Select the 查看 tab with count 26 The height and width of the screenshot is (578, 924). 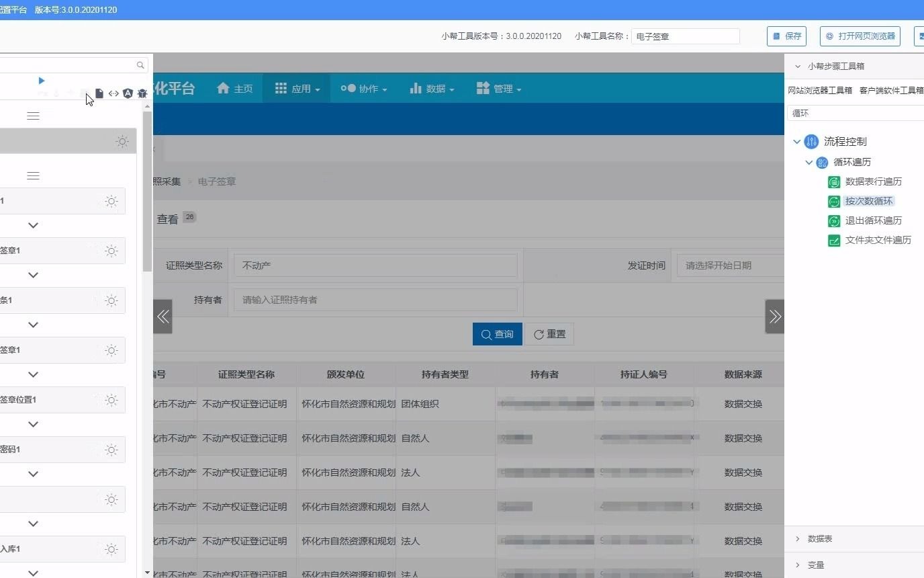point(176,218)
